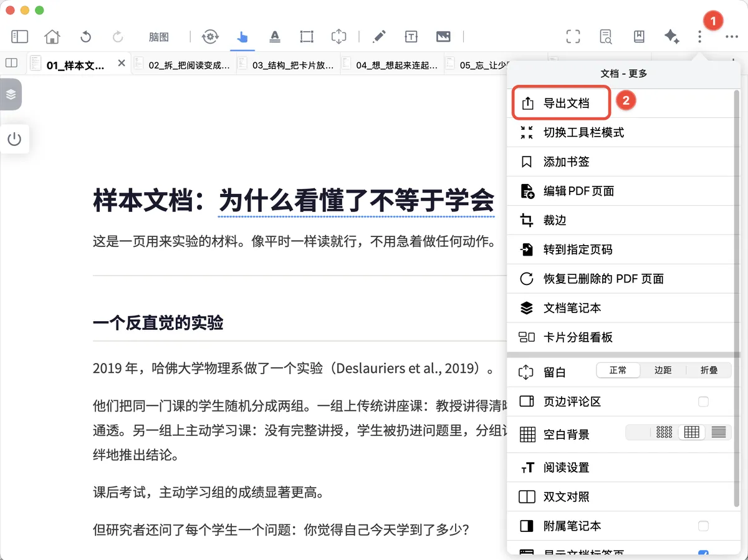Select the text box T tool
This screenshot has height=560, width=748.
[x=411, y=37]
